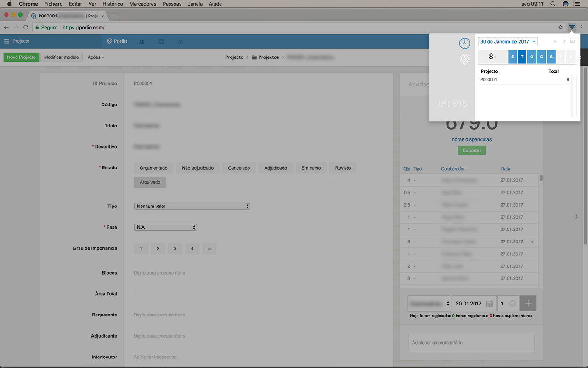Open Spotlight search in the macOS menu bar
Viewport: 588px width, 368px height.
(x=553, y=4)
